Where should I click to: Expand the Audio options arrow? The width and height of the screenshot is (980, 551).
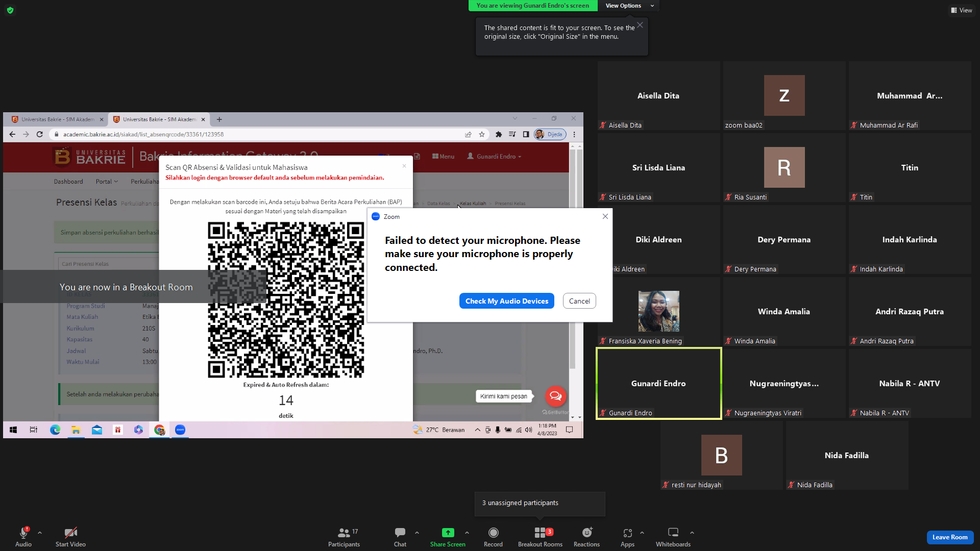[x=40, y=533]
